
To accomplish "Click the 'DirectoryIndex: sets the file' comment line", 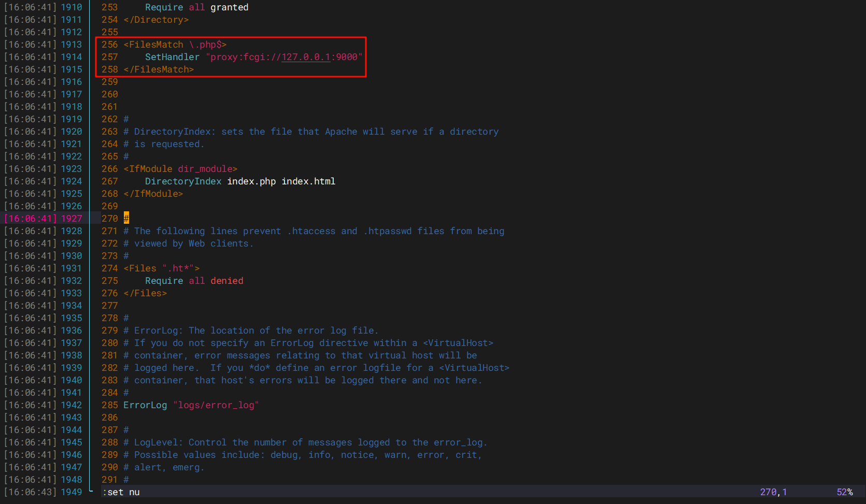I will 311,132.
